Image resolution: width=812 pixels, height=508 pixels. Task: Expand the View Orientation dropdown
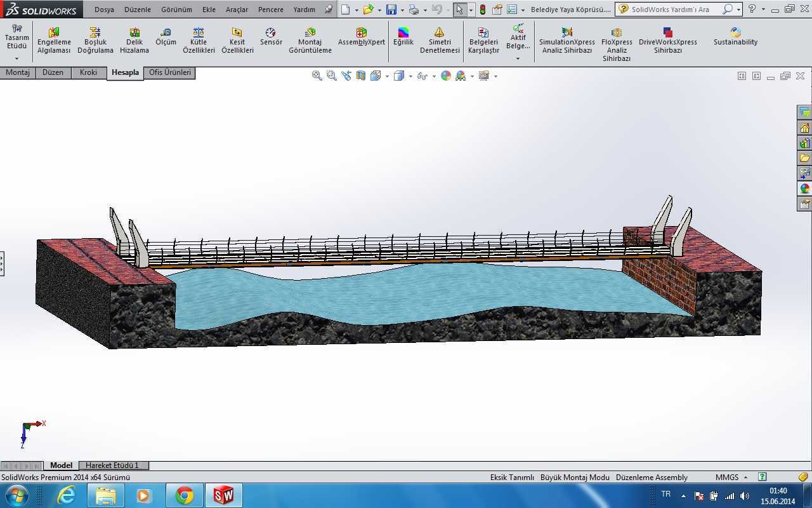(x=386, y=76)
